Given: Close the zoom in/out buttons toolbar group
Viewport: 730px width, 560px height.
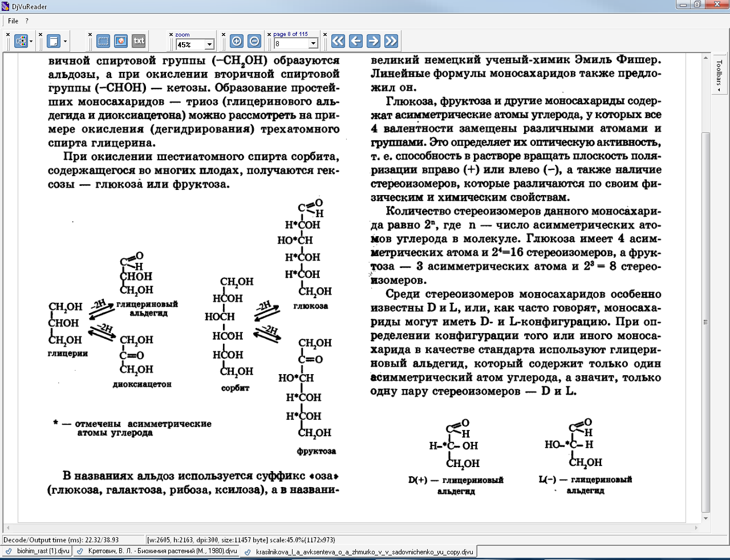Looking at the screenshot, I should (224, 34).
